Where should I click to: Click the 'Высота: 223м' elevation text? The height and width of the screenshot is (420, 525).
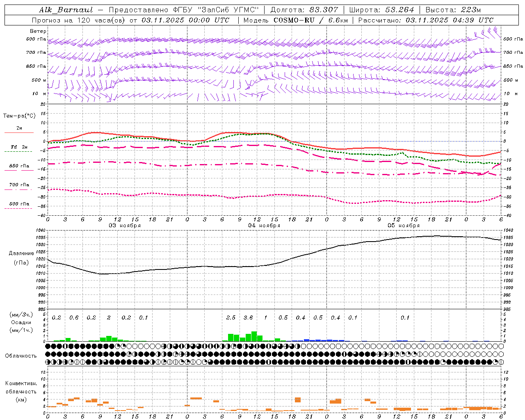click(x=453, y=10)
